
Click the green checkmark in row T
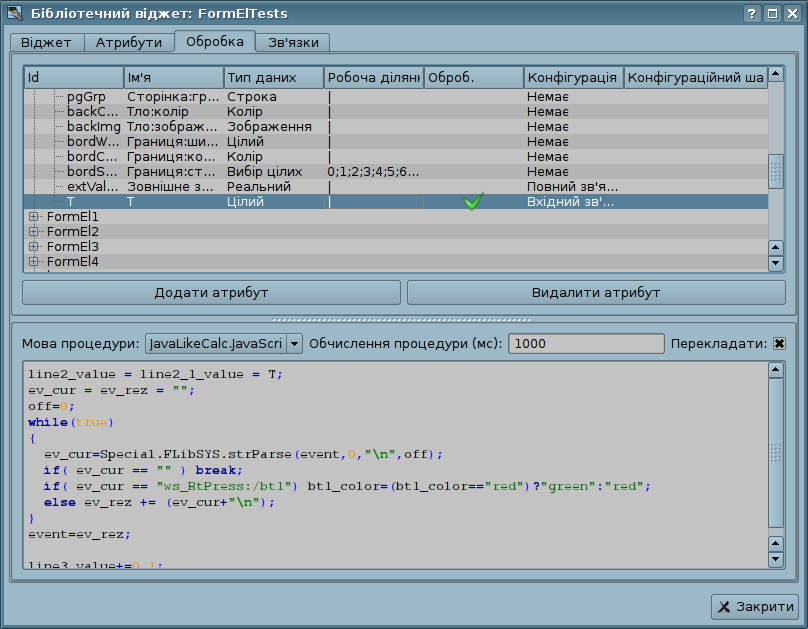point(473,202)
